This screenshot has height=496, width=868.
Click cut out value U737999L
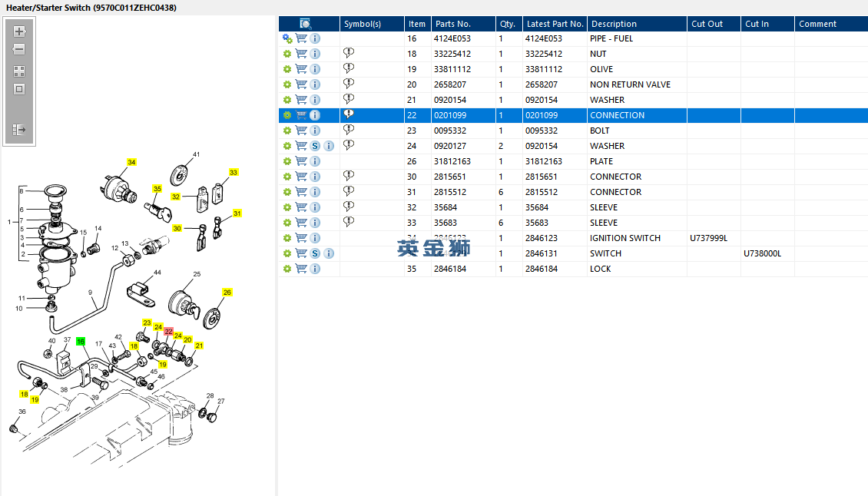tap(708, 238)
